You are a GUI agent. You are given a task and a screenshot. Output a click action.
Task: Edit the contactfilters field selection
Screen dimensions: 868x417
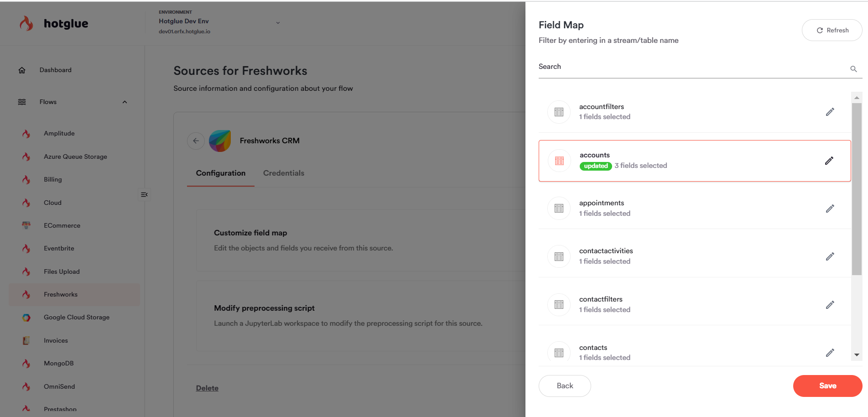coord(830,305)
